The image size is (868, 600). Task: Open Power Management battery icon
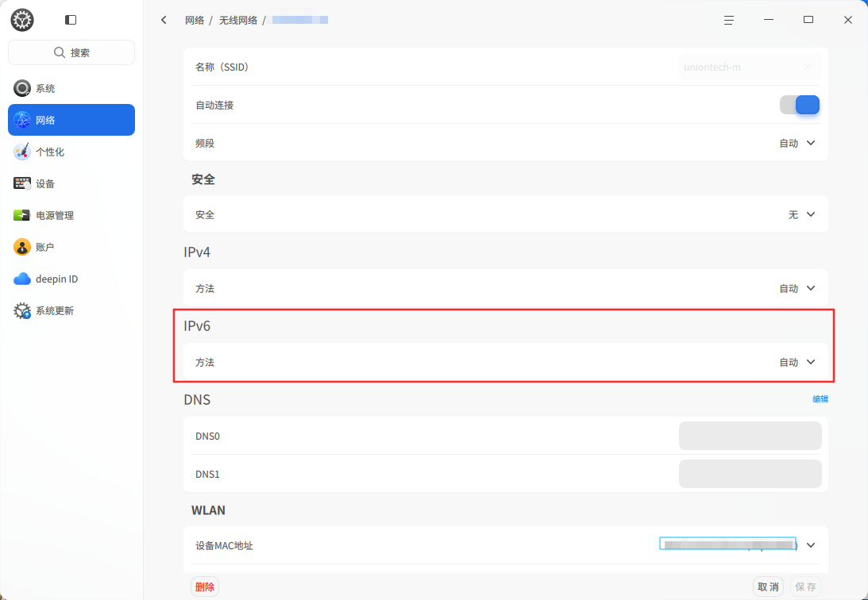pyautogui.click(x=22, y=215)
